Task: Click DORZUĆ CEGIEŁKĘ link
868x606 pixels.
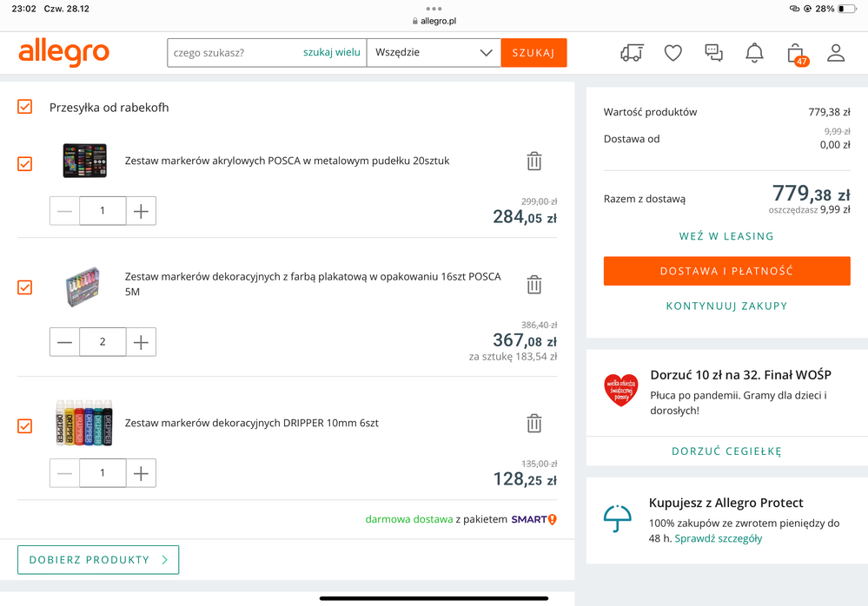Action: click(x=726, y=451)
